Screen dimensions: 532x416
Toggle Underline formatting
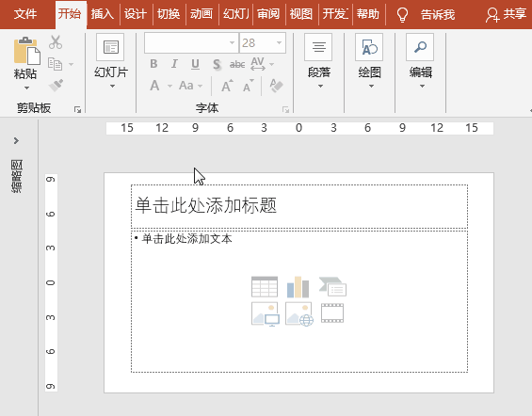[195, 64]
